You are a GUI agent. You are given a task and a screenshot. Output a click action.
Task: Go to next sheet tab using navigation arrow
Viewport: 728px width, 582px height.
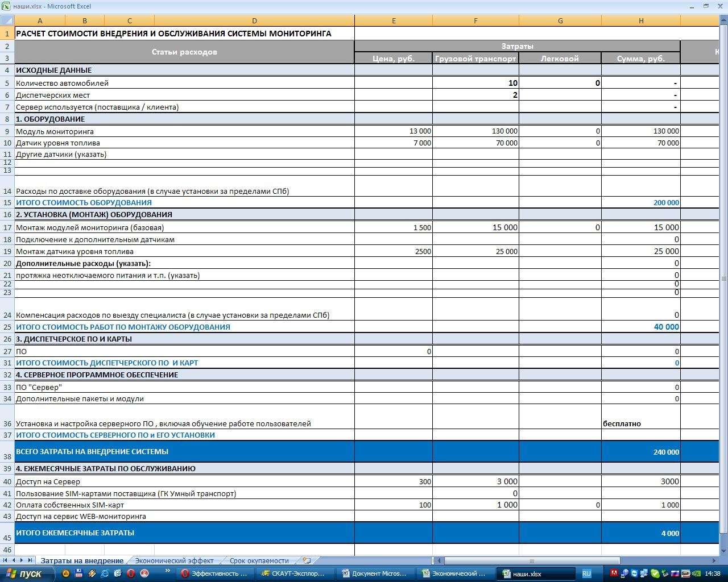(x=22, y=560)
